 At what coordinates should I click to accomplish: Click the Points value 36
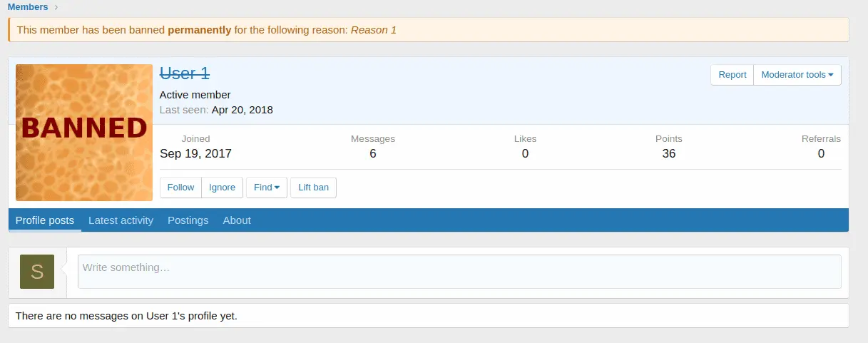(668, 153)
